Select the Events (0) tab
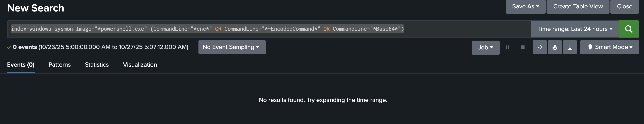This screenshot has width=644, height=124. click(21, 65)
